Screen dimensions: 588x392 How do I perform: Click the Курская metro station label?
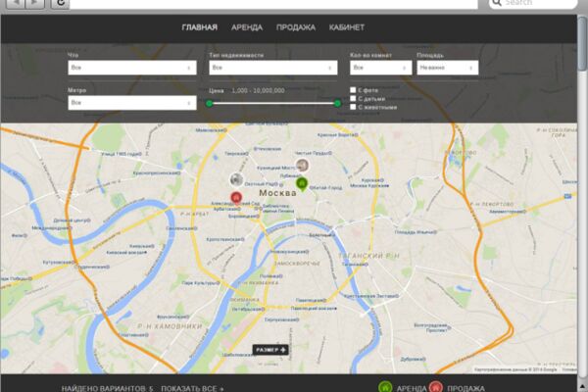372,180
